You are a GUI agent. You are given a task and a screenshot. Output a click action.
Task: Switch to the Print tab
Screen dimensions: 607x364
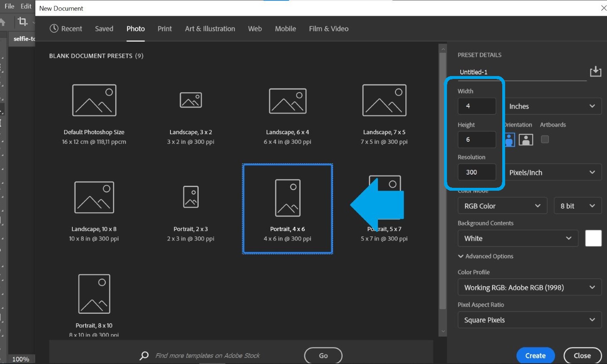coord(165,29)
